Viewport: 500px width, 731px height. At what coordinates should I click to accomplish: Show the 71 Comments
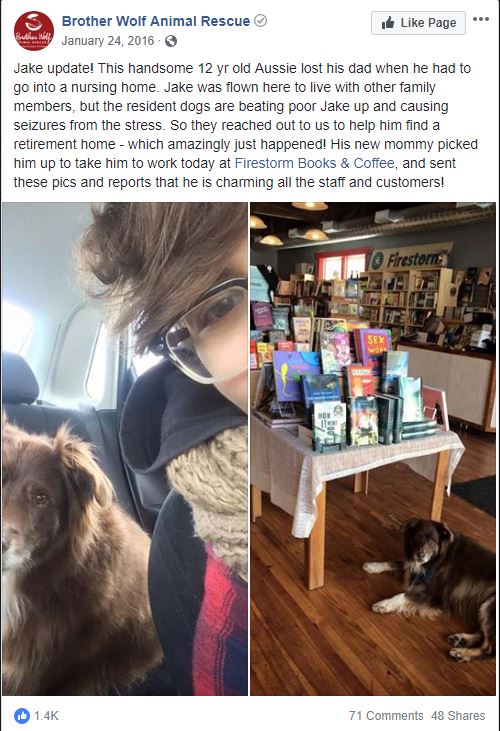coord(386,716)
